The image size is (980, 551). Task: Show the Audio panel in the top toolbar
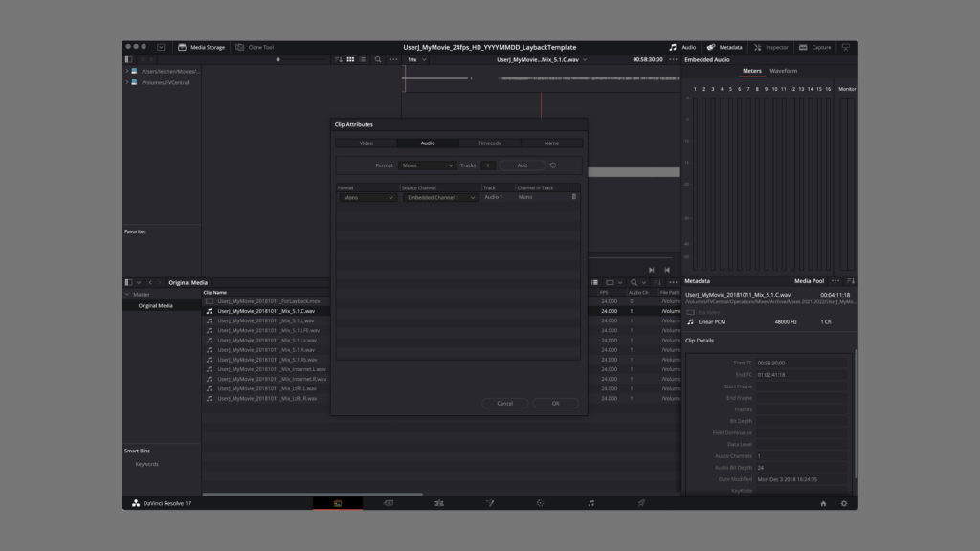tap(682, 47)
